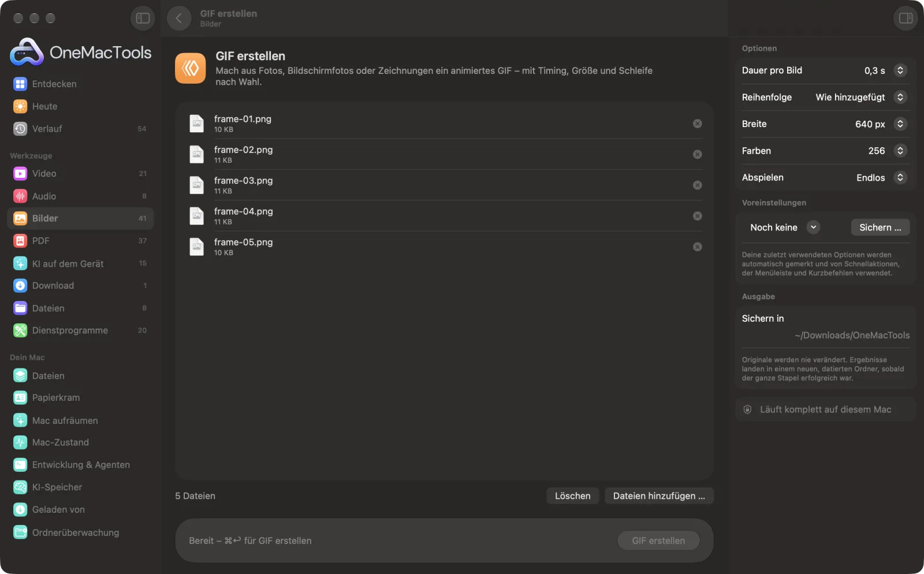
Task: Toggle the right options panel icon
Action: point(906,18)
